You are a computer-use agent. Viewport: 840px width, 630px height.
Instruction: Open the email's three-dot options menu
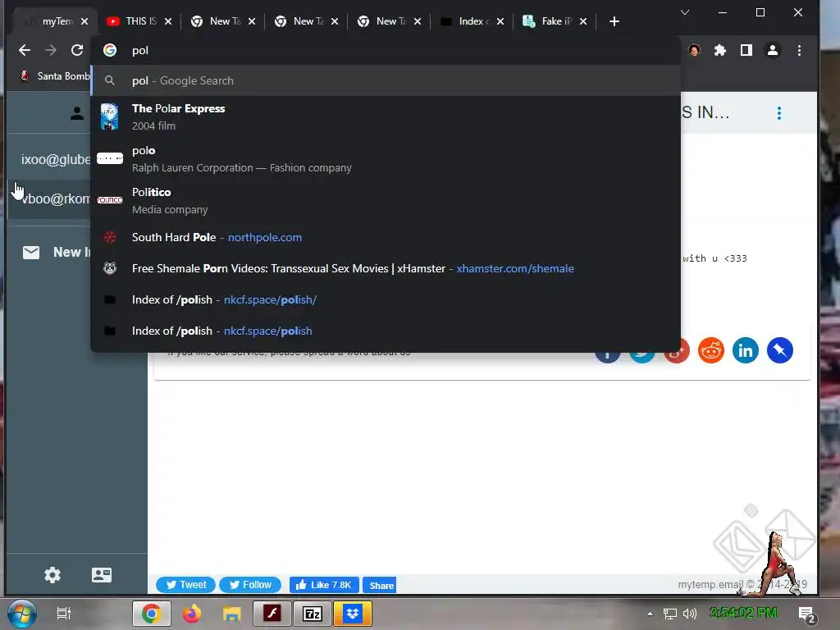pos(779,113)
